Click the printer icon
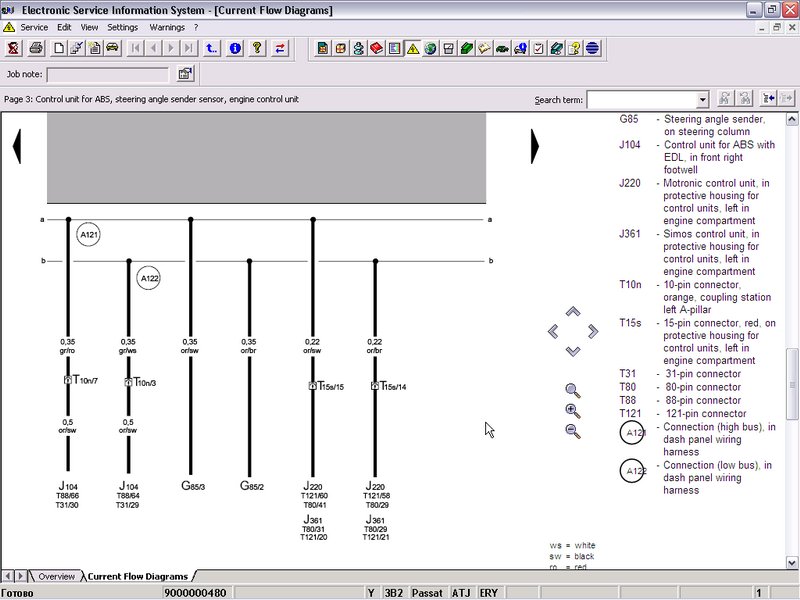Screen dimensions: 800x600 click(36, 48)
